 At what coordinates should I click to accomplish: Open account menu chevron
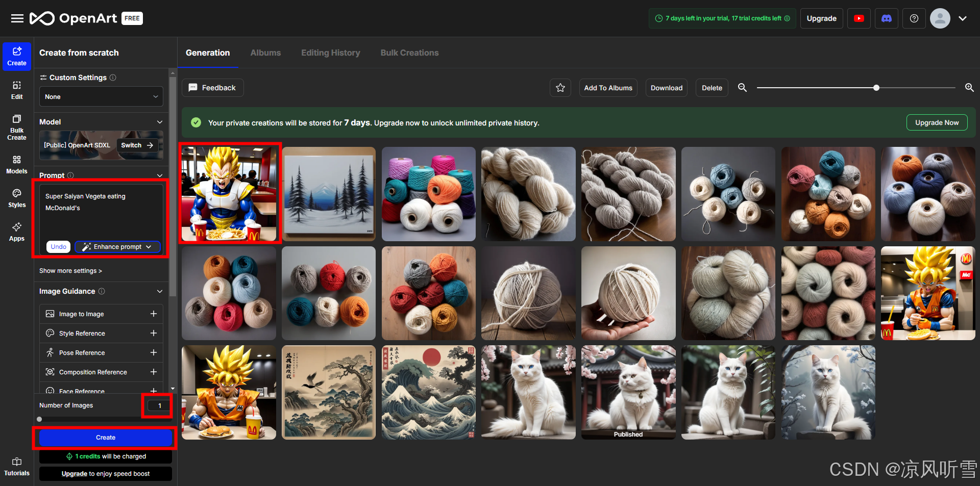963,18
